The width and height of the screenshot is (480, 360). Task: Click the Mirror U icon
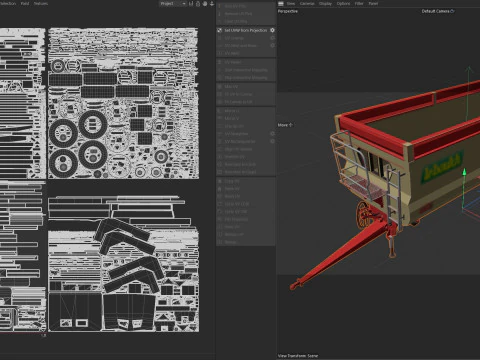pyautogui.click(x=220, y=111)
